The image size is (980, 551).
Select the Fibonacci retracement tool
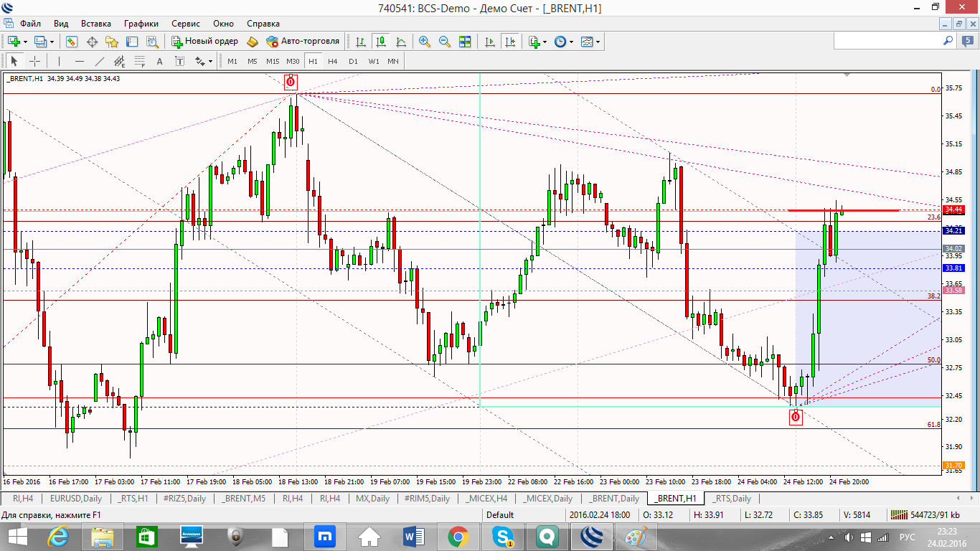[139, 61]
